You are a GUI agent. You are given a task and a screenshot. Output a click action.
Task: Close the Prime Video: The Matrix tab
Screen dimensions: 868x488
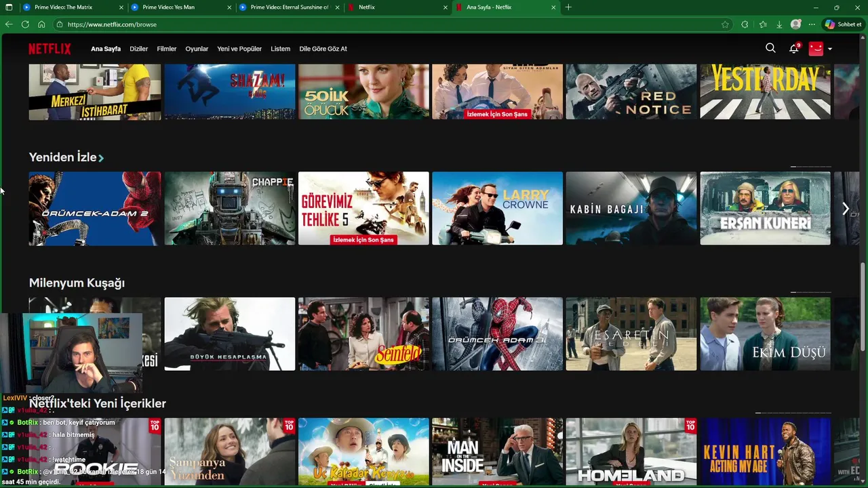tap(121, 7)
